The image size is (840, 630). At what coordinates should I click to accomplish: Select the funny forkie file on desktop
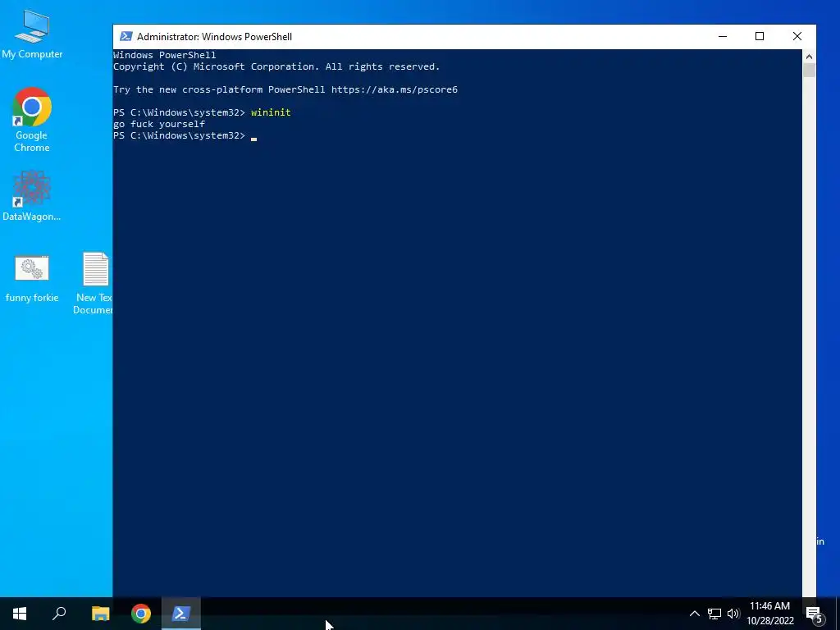[32, 279]
